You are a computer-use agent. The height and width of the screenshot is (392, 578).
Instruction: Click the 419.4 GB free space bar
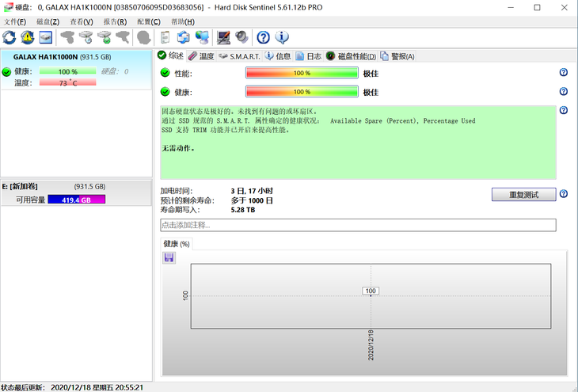click(77, 200)
